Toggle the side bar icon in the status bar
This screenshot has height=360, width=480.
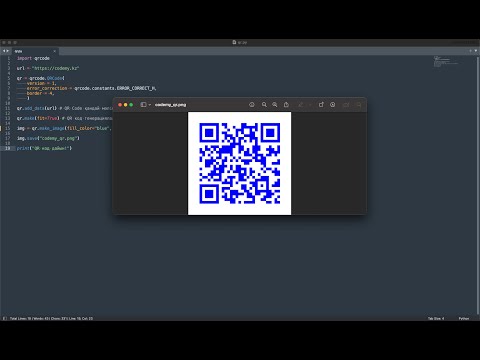[x=5, y=318]
